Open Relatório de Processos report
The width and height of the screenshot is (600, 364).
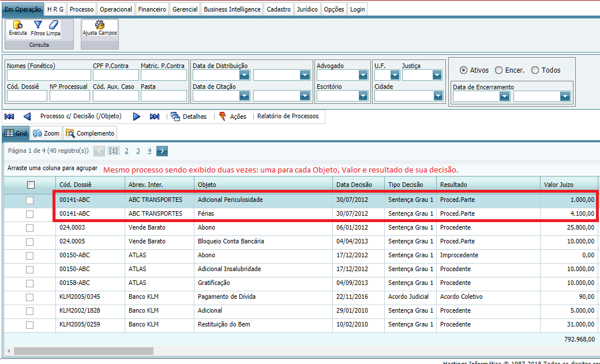[288, 117]
